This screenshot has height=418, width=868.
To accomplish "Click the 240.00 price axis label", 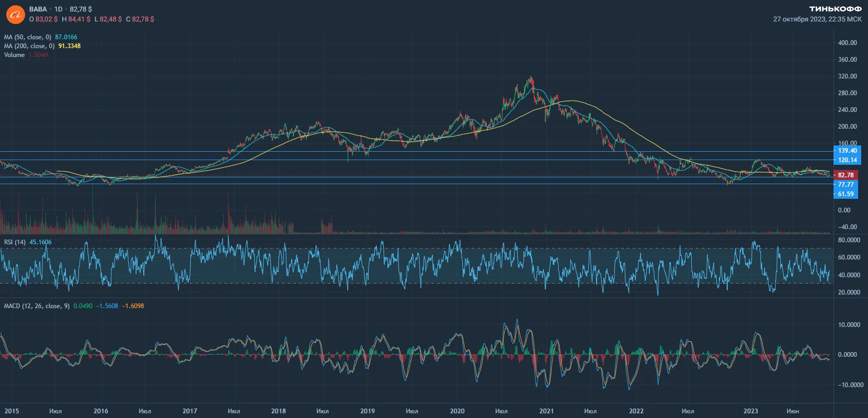I will (848, 110).
